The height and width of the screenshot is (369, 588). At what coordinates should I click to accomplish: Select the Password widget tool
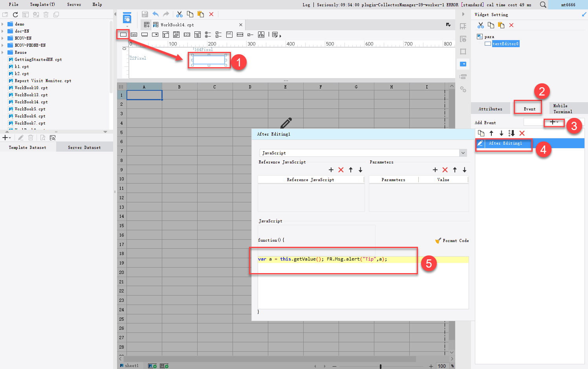tap(240, 35)
